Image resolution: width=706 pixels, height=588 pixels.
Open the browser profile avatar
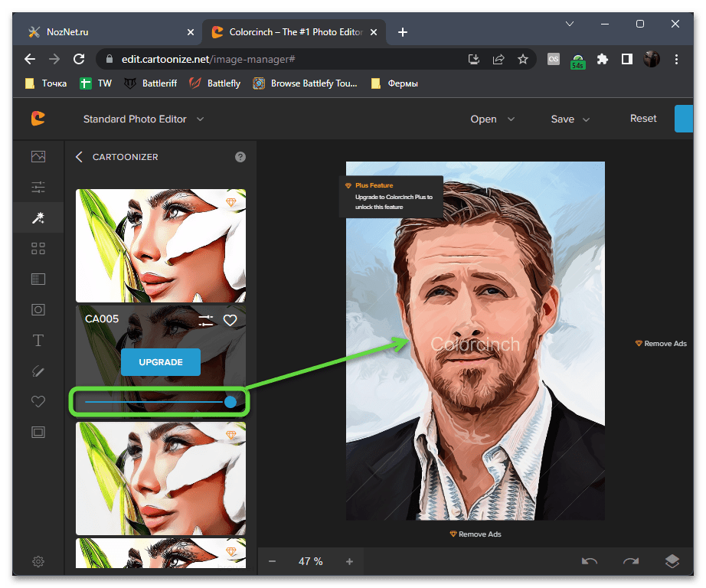[652, 59]
